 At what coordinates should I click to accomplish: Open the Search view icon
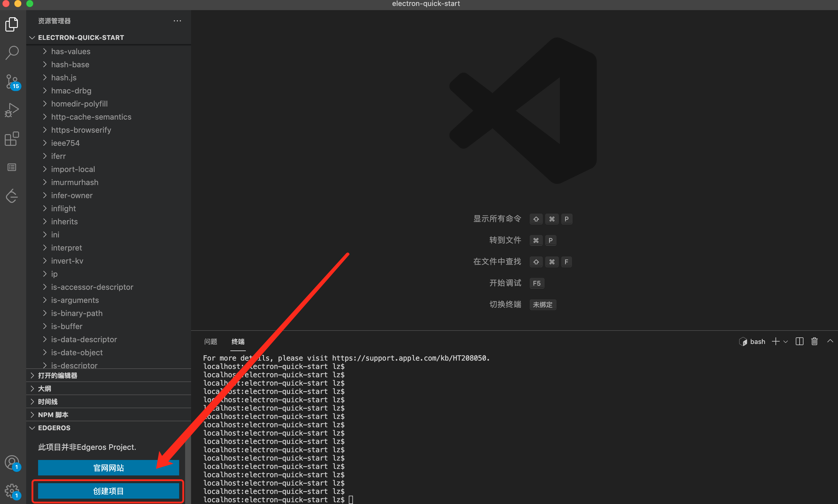(12, 53)
